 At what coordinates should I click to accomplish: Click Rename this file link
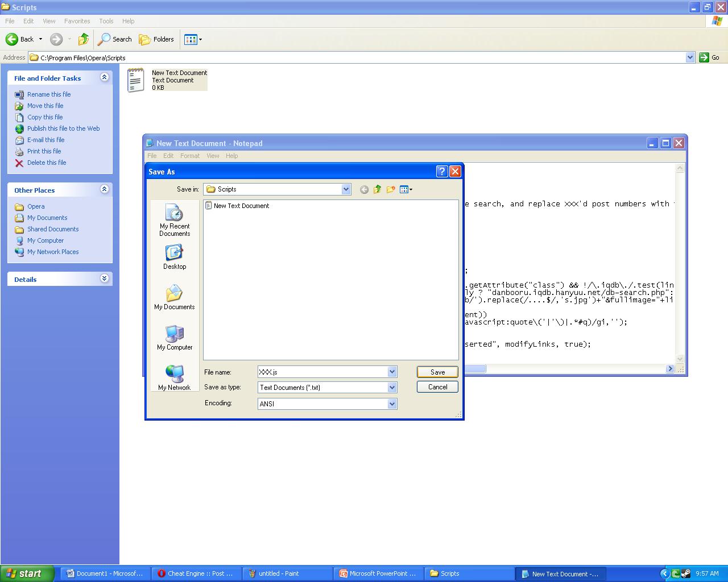[49, 94]
